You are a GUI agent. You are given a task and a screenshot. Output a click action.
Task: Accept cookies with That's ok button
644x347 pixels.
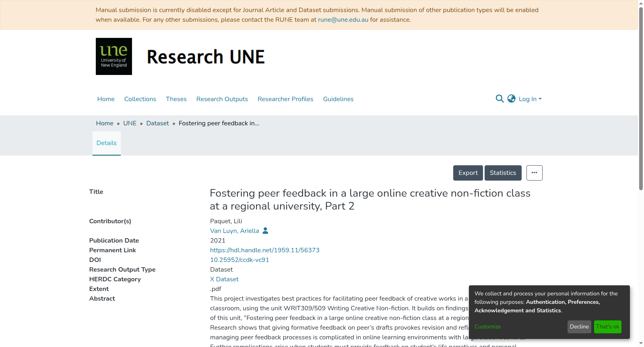click(x=608, y=327)
